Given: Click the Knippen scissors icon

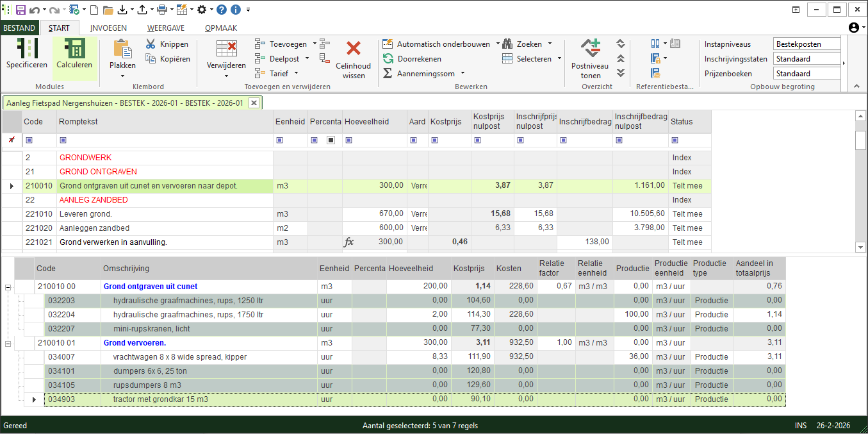Looking at the screenshot, I should [x=151, y=44].
